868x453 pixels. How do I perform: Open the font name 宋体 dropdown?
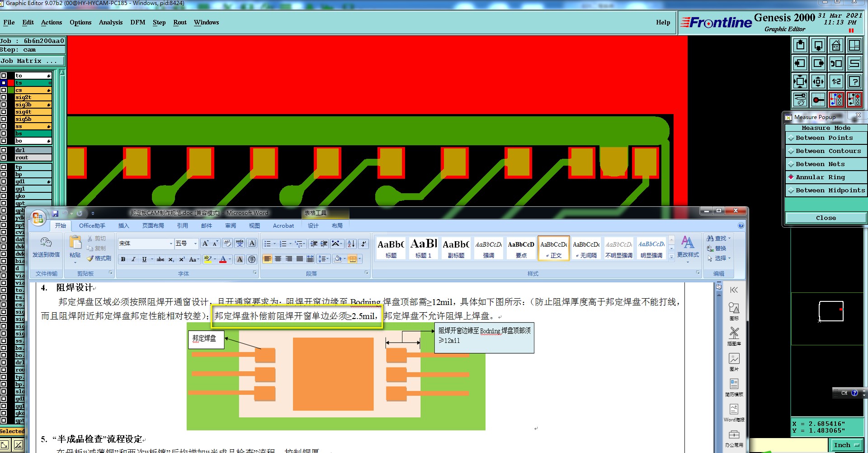click(x=171, y=243)
